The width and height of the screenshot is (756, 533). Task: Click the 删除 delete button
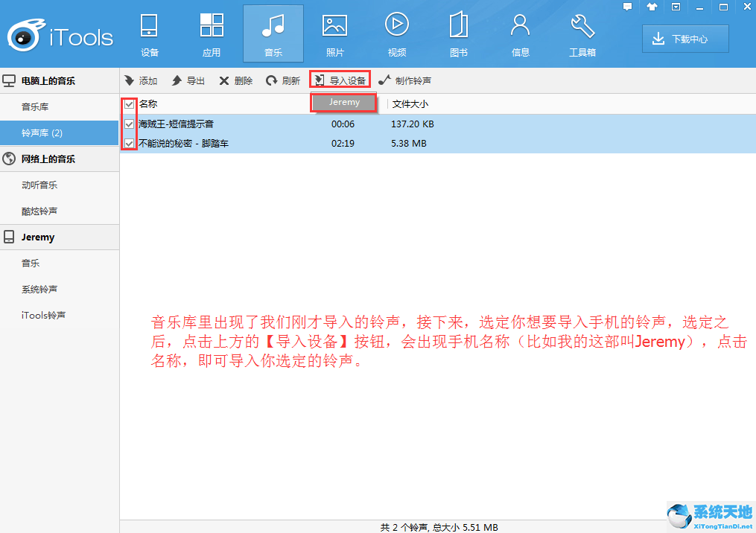pyautogui.click(x=235, y=80)
